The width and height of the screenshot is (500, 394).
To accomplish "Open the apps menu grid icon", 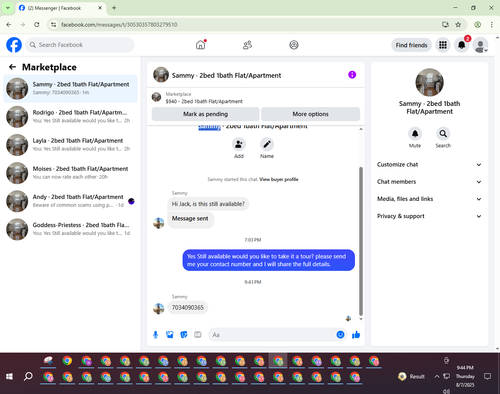I will pos(443,45).
